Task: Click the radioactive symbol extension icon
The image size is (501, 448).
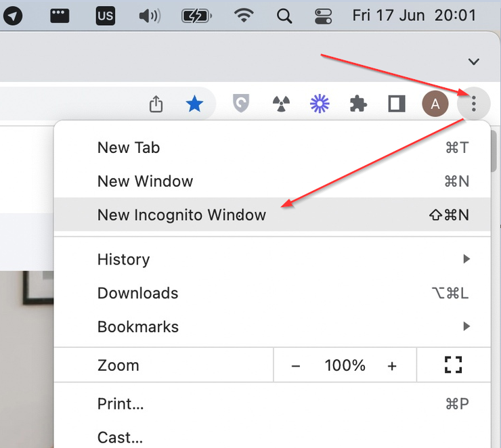Action: pos(280,104)
